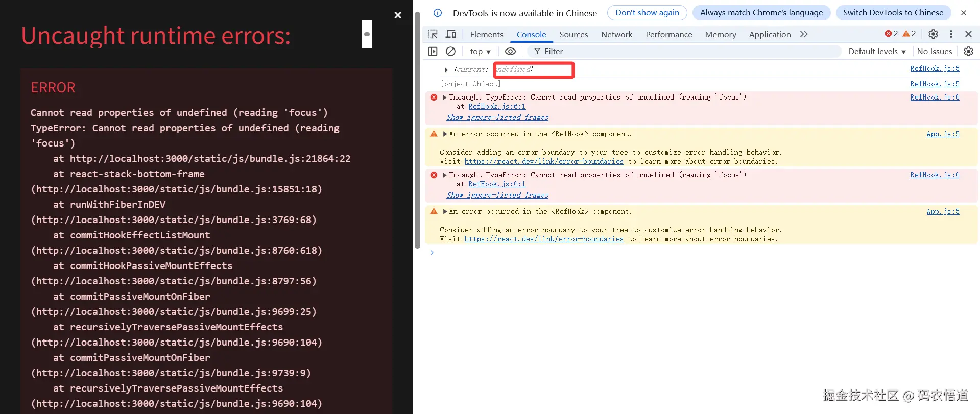Image resolution: width=980 pixels, height=414 pixels.
Task: Open RefHook.js:6 link of first error
Action: pos(935,97)
